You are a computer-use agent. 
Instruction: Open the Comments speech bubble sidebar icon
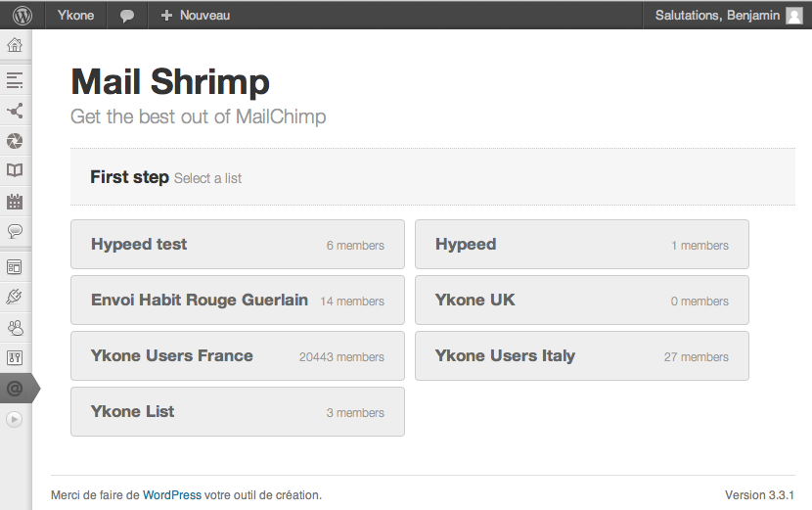pos(15,231)
